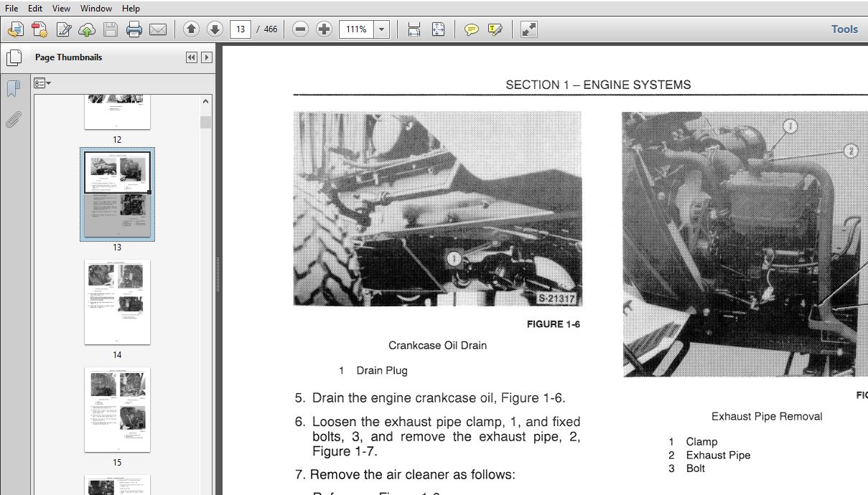868x495 pixels.
Task: Click the read mode expand-arrows icon
Action: (528, 29)
